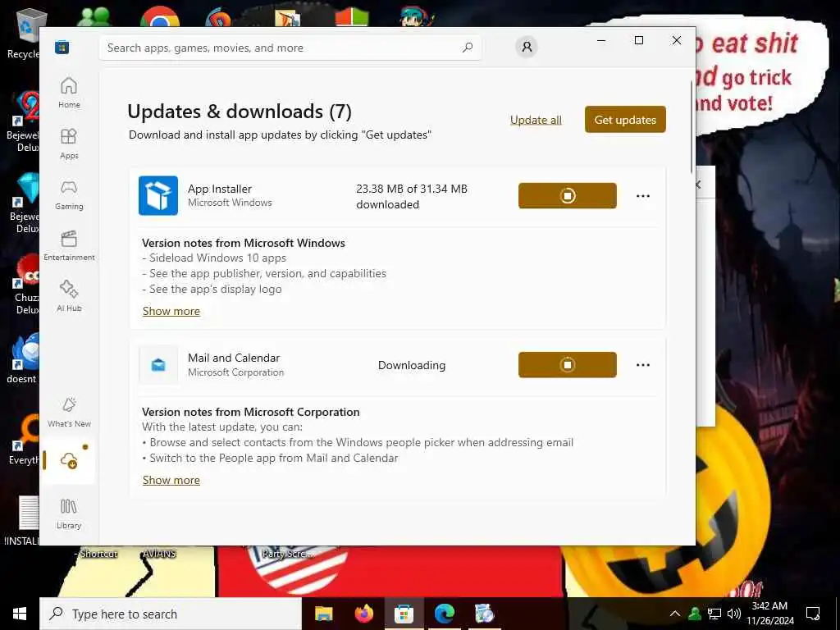
Task: Open What's New in the sidebar
Action: tap(69, 412)
